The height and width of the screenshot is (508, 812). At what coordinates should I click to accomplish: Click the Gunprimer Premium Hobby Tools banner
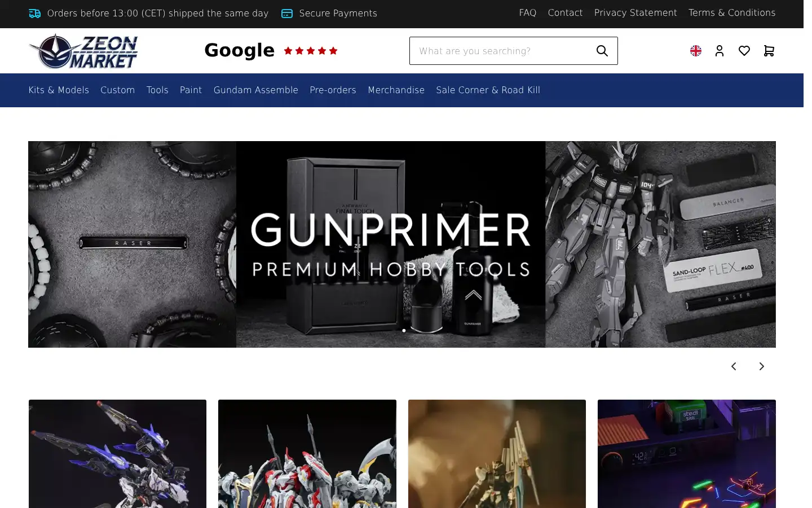coord(402,244)
